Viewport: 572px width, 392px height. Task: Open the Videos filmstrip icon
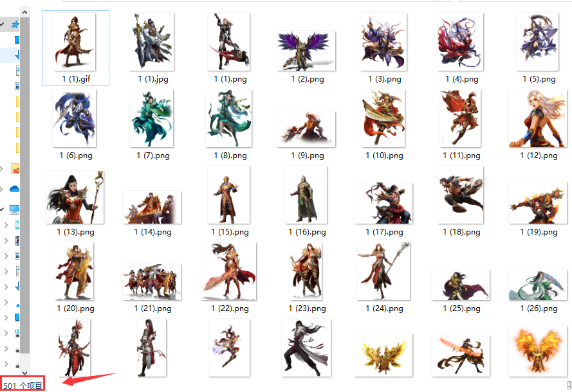(x=17, y=240)
